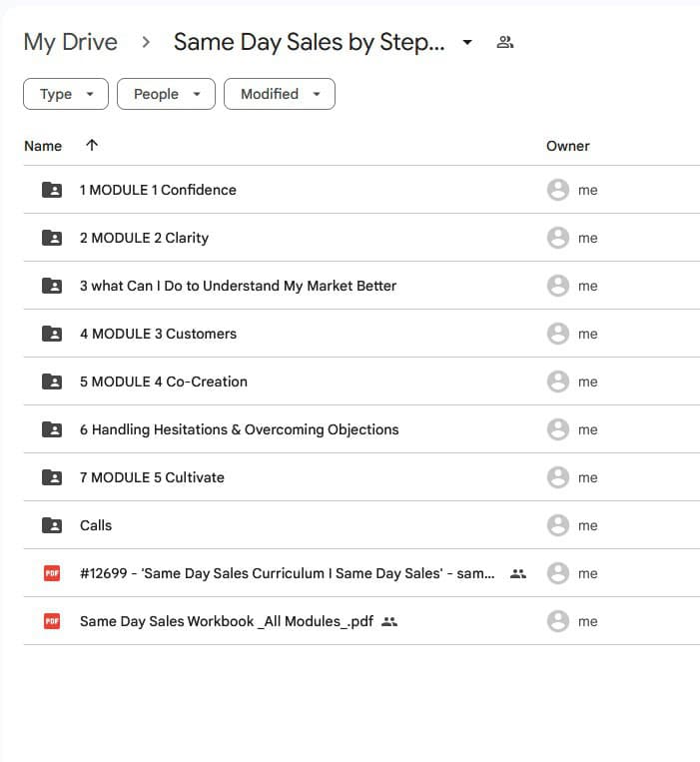The image size is (700, 762).
Task: Select Handling Hesitations & Overcoming Objections folder
Action: coord(239,429)
